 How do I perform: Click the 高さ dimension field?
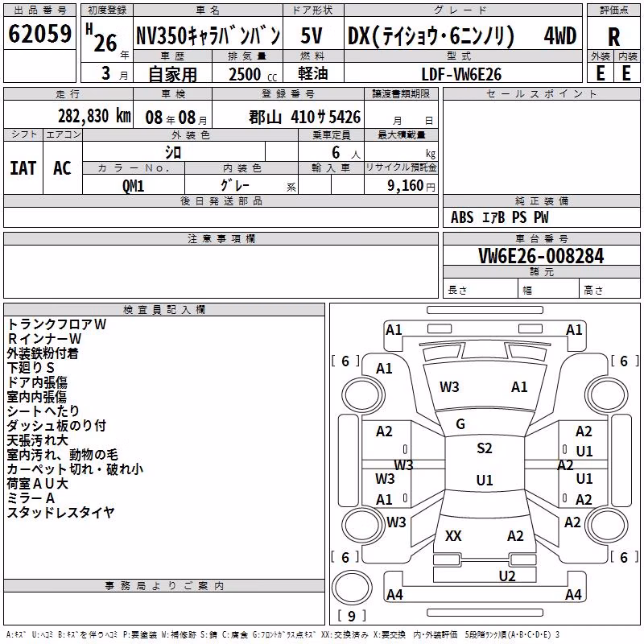pyautogui.click(x=609, y=290)
